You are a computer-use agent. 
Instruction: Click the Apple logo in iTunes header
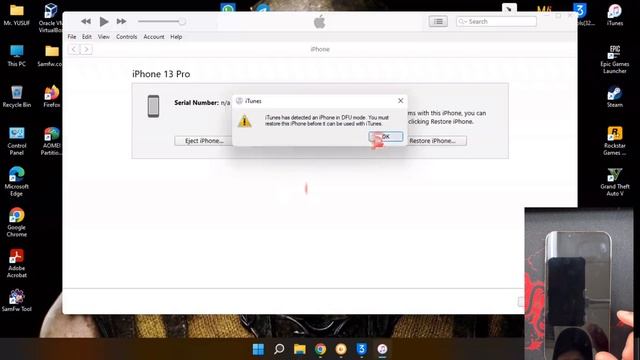[x=320, y=22]
